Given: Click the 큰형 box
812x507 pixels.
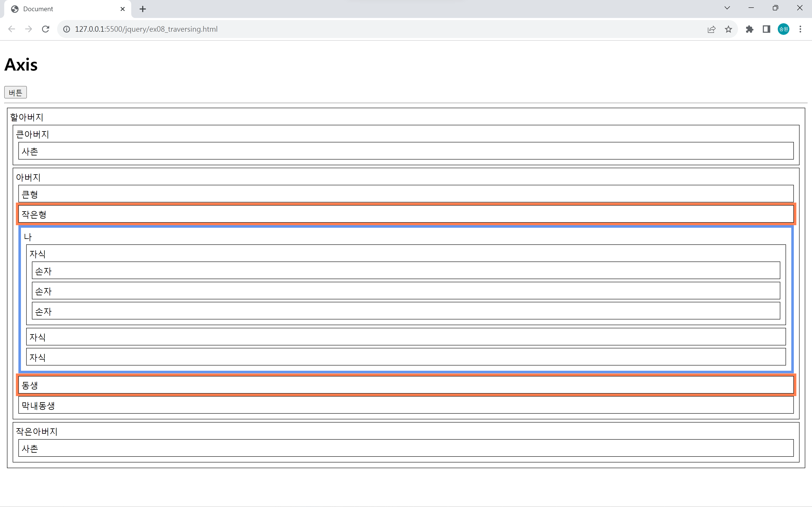Looking at the screenshot, I should [x=406, y=194].
